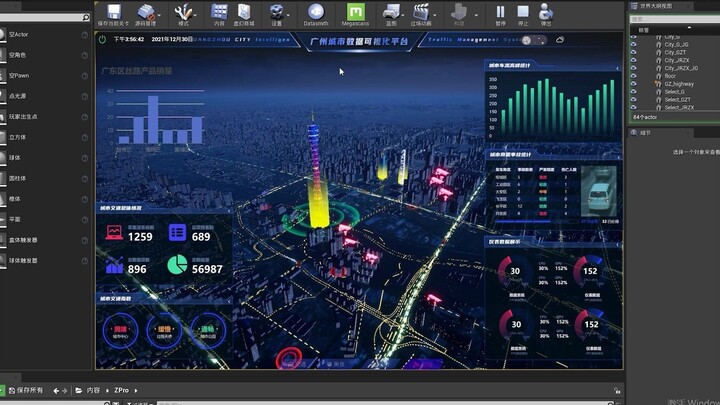The width and height of the screenshot is (720, 405).
Task: Open the Settings dropdown arrow
Action: [x=288, y=15]
